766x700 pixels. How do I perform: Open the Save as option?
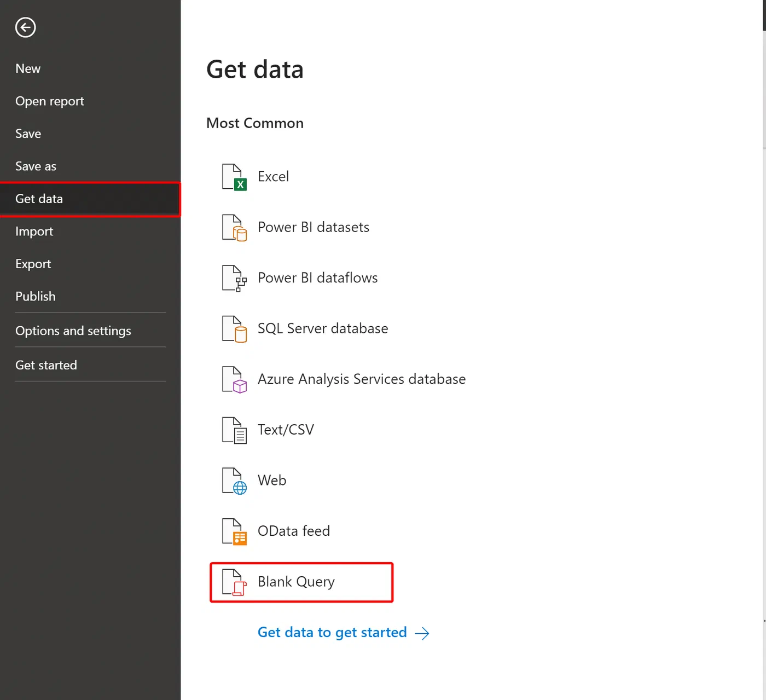click(x=36, y=166)
